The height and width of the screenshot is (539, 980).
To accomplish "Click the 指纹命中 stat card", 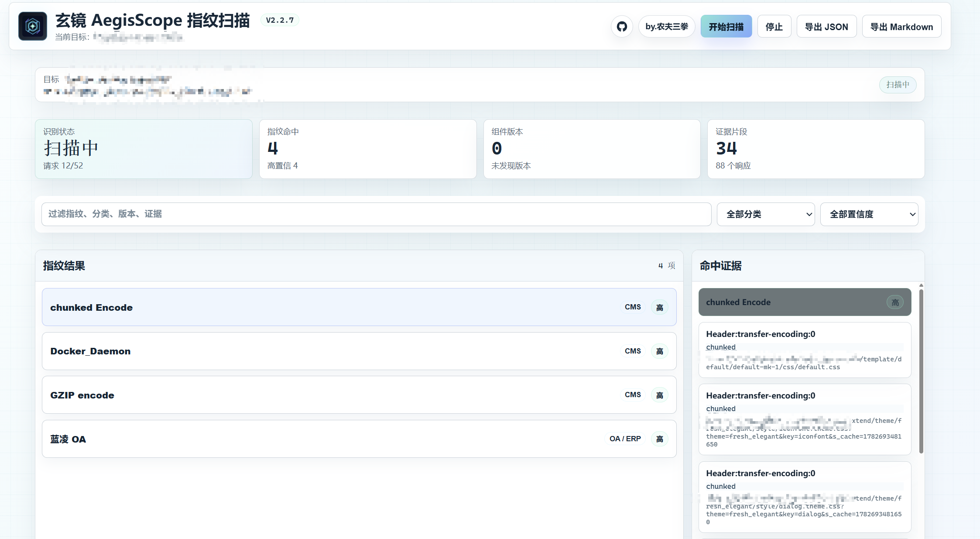I will (368, 149).
